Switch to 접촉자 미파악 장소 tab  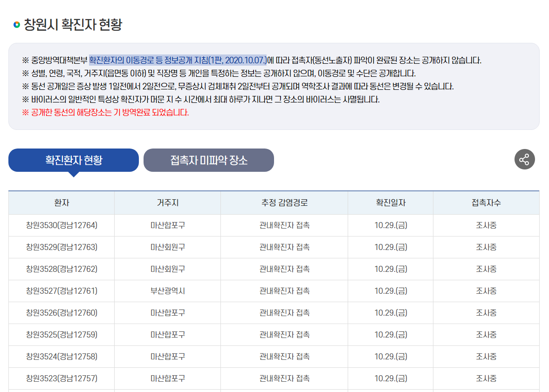coord(209,160)
